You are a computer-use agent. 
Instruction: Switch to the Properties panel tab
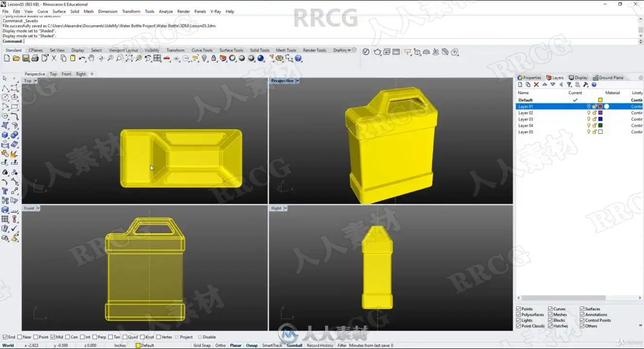click(529, 78)
